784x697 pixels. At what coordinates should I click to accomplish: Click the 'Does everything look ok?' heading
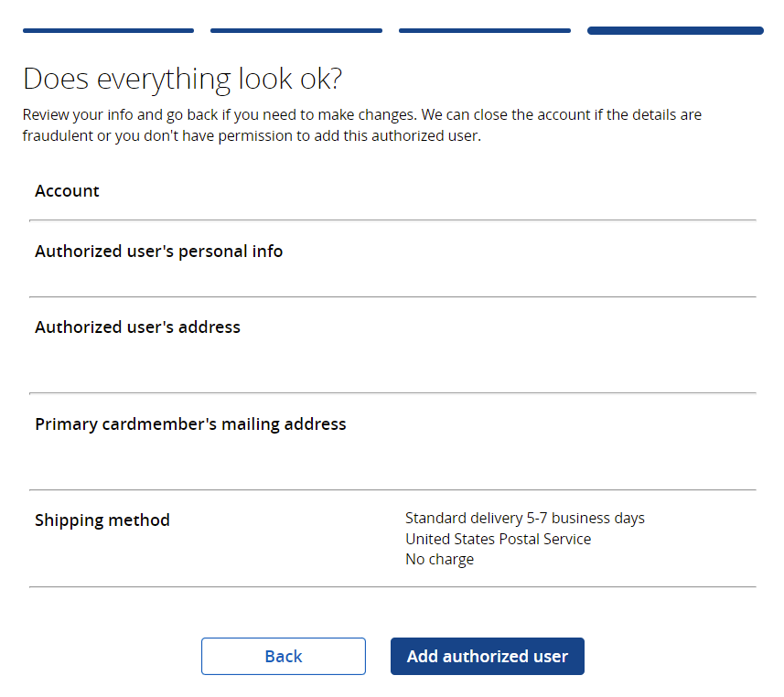click(182, 79)
